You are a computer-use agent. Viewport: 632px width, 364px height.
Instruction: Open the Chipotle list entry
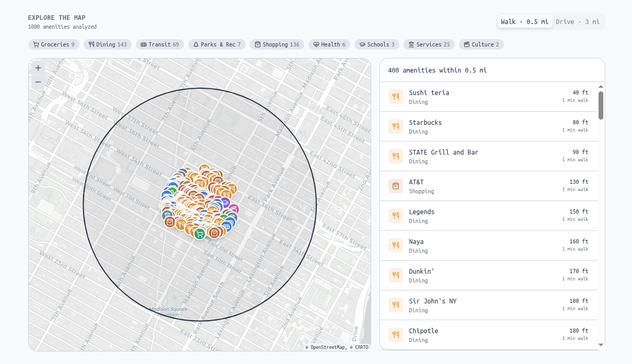tap(488, 335)
